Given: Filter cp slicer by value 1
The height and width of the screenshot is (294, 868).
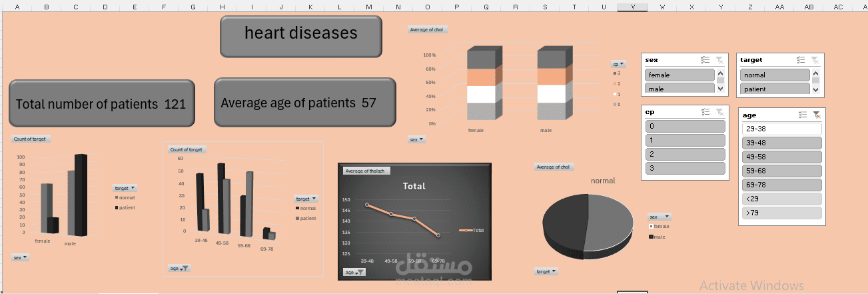Looking at the screenshot, I should tap(685, 140).
